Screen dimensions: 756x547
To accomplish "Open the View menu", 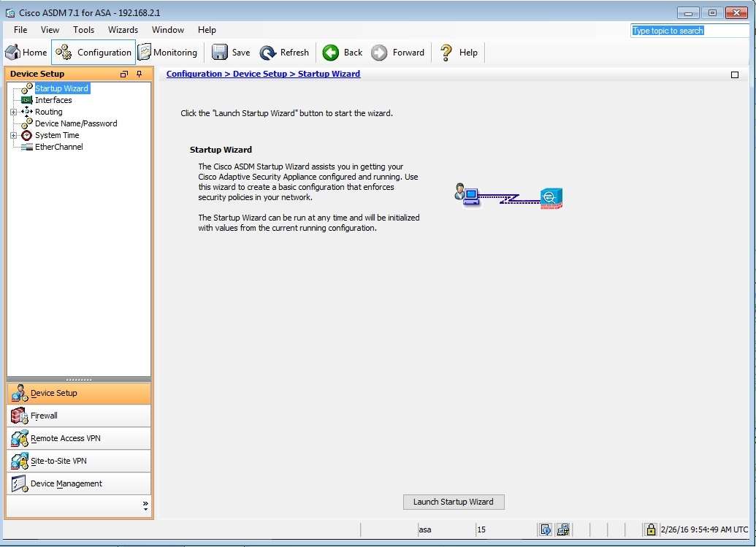I will click(x=50, y=30).
